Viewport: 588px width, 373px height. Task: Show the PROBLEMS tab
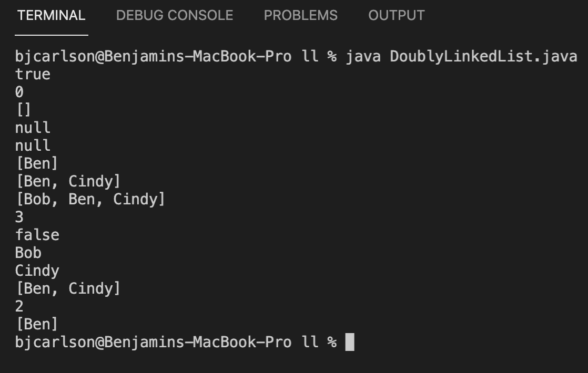pos(300,16)
